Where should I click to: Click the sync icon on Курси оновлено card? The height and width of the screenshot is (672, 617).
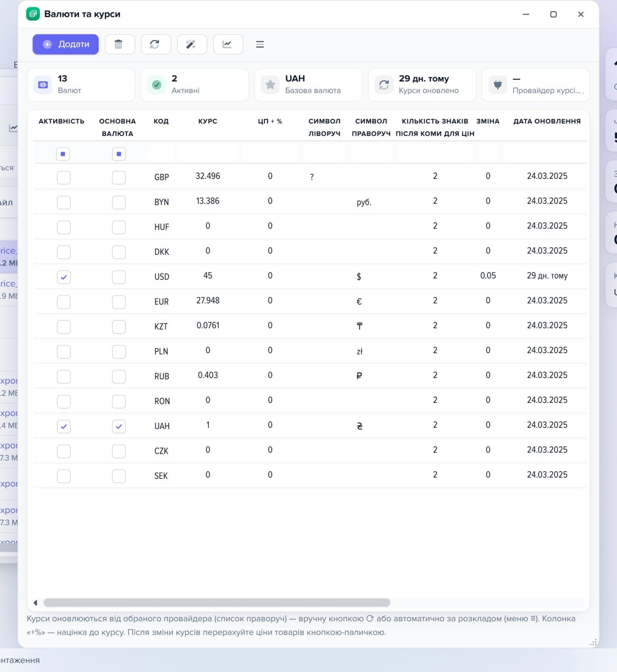[384, 85]
